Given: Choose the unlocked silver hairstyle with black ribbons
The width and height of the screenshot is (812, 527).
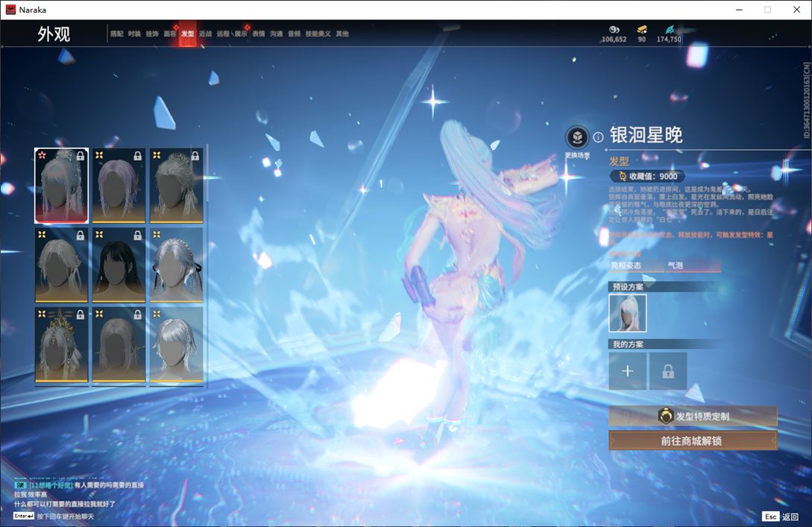Looking at the screenshot, I should pyautogui.click(x=177, y=265).
